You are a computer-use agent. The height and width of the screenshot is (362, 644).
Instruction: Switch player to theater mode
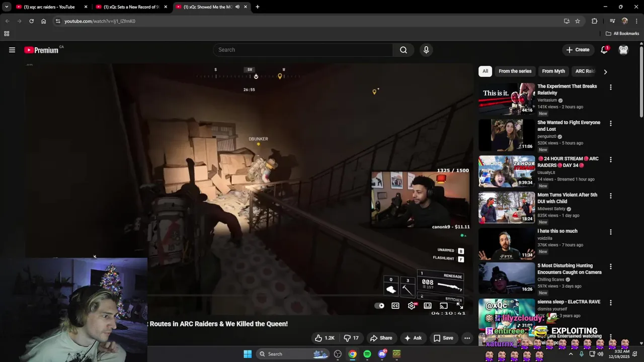428,306
